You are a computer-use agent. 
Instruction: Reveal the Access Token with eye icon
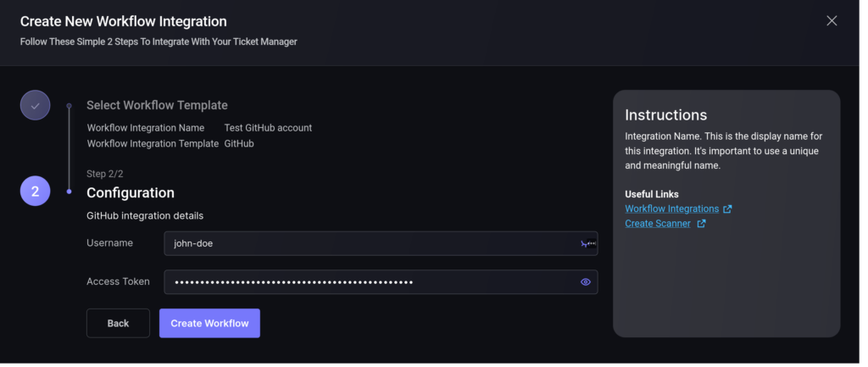point(586,282)
